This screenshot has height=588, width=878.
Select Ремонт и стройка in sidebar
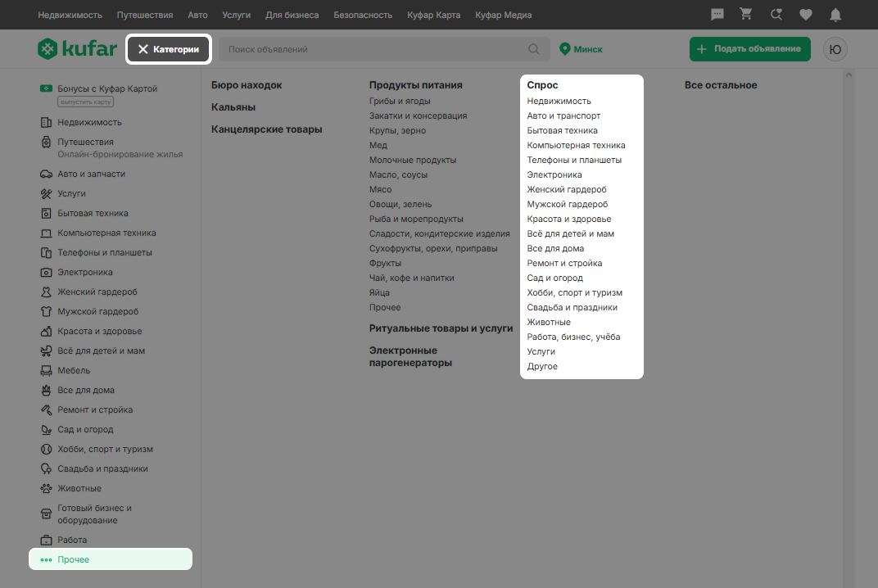point(95,410)
